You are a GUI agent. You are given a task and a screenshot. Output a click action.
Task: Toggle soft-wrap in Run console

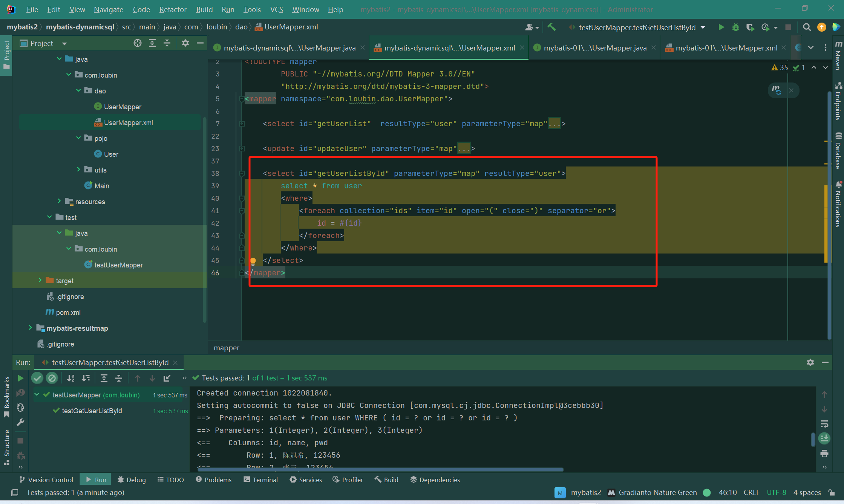(824, 424)
